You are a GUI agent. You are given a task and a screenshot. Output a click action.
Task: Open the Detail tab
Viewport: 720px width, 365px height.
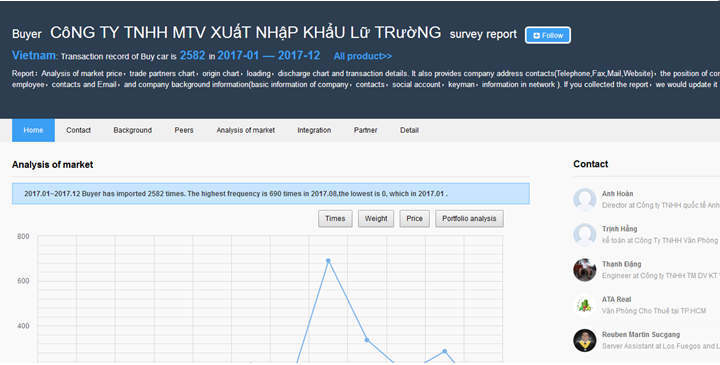[409, 130]
